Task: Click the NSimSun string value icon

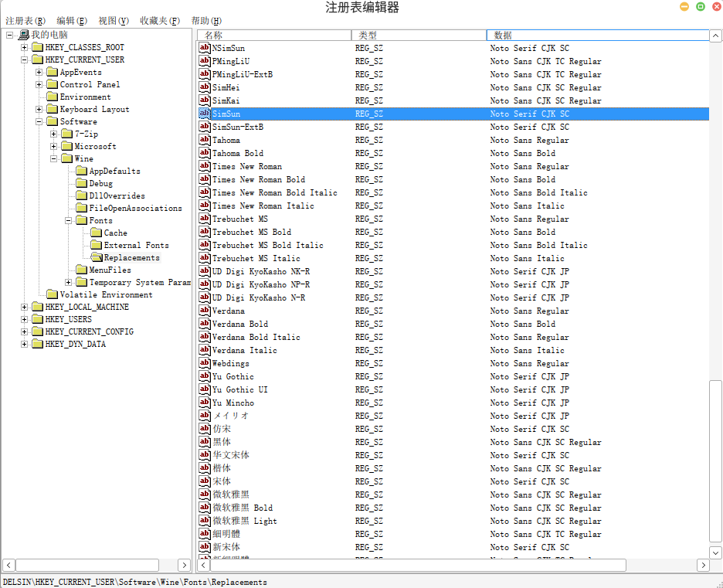Action: click(205, 48)
